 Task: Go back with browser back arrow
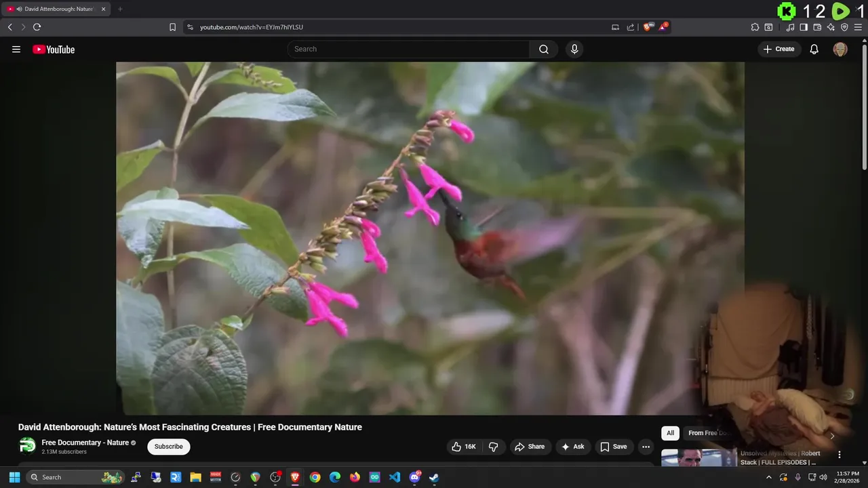point(9,27)
